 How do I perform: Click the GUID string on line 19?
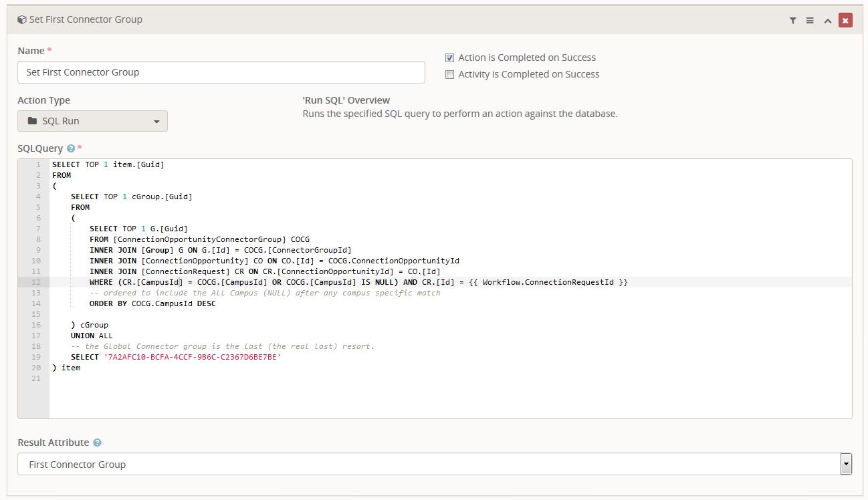click(x=192, y=357)
